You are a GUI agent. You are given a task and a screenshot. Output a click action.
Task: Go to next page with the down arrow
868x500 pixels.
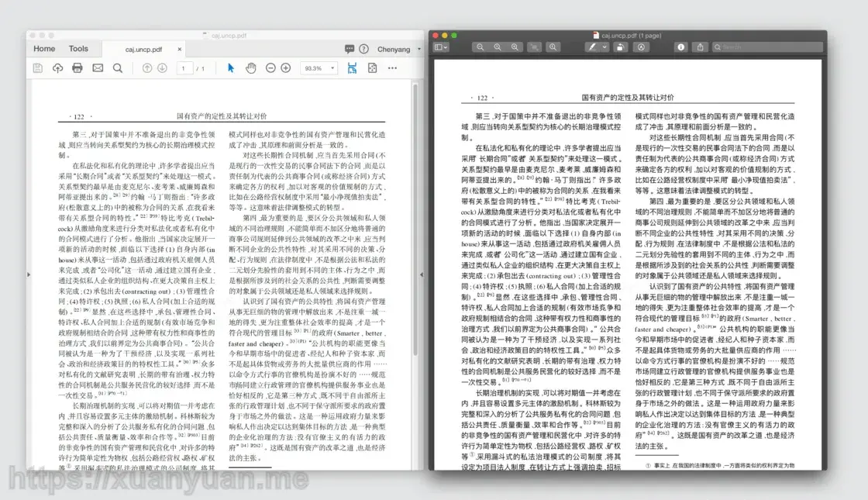[162, 68]
